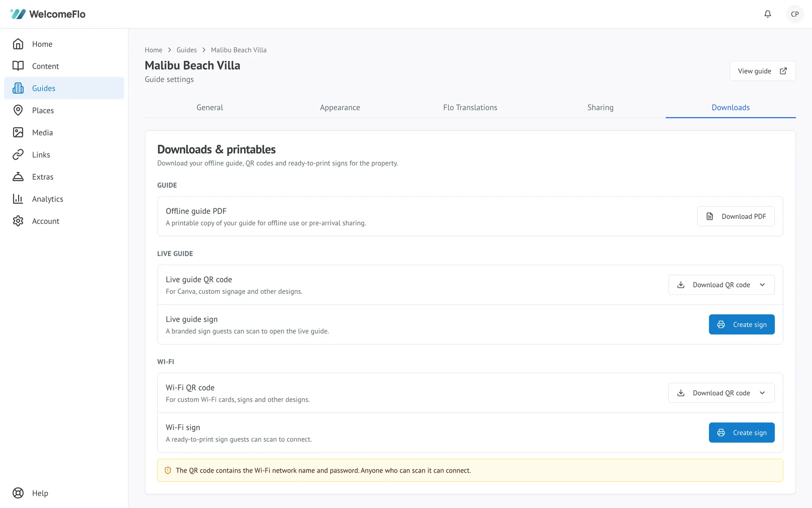Open Places in the sidebar

(x=64, y=110)
